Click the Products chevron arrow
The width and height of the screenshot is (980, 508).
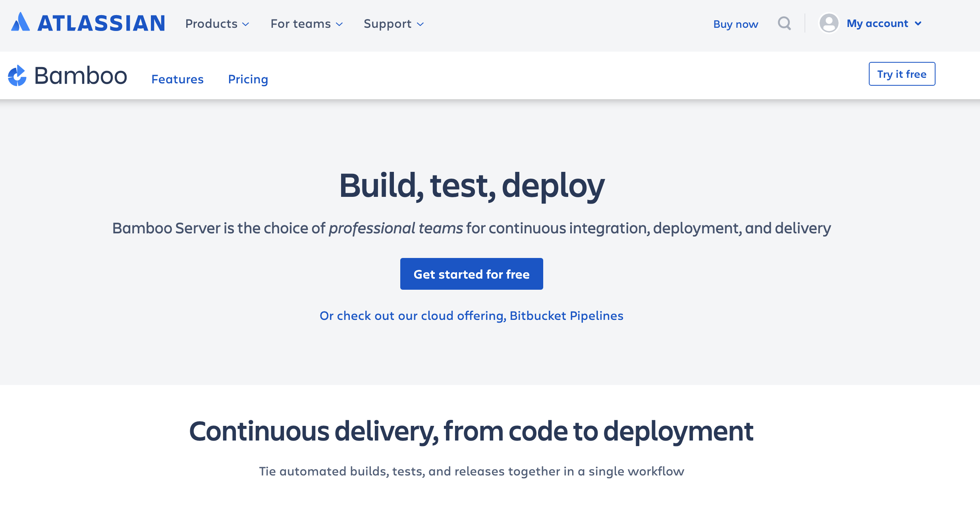[x=246, y=24]
